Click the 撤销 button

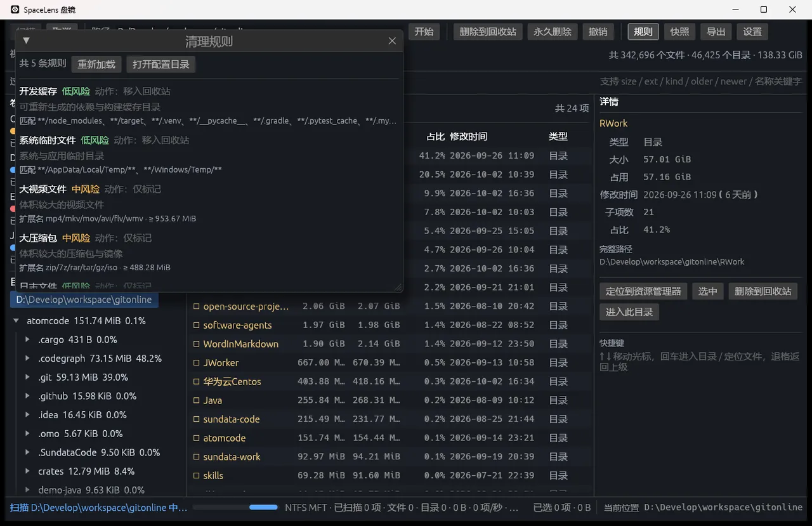click(598, 32)
